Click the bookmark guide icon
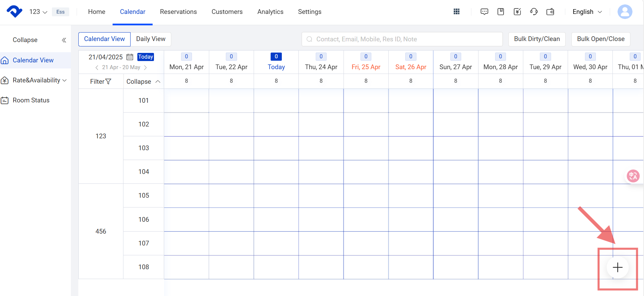The image size is (644, 296). pyautogui.click(x=501, y=12)
